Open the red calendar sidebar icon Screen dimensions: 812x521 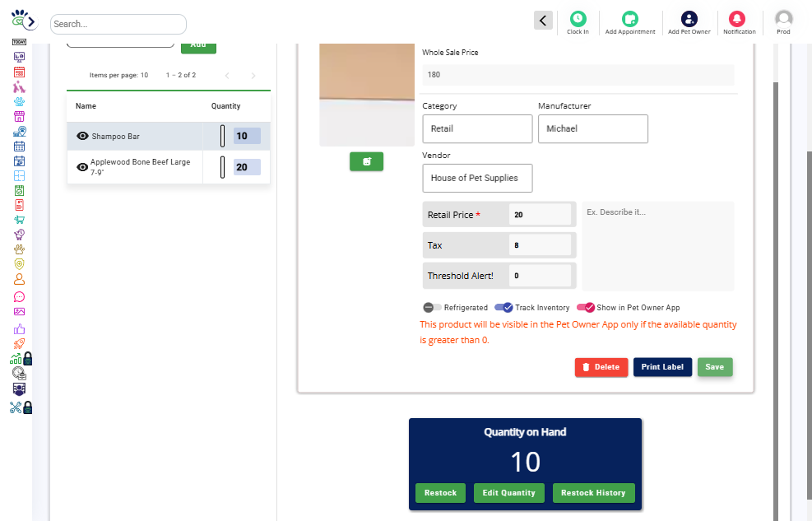coord(19,72)
